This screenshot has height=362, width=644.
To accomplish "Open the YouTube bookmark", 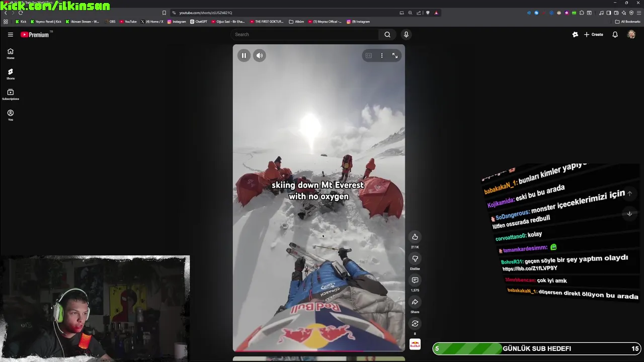I will pos(128,22).
